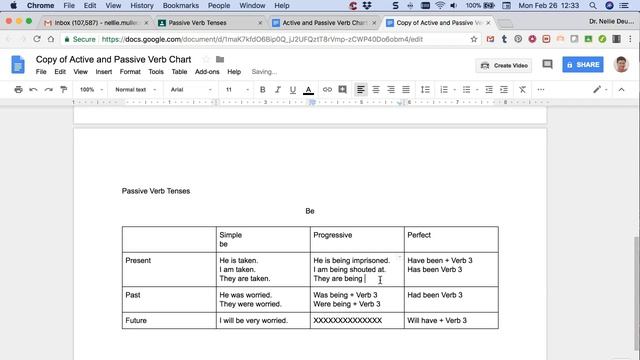This screenshot has width=640, height=360.
Task: Bookmark this page with star
Action: pyautogui.click(x=473, y=39)
